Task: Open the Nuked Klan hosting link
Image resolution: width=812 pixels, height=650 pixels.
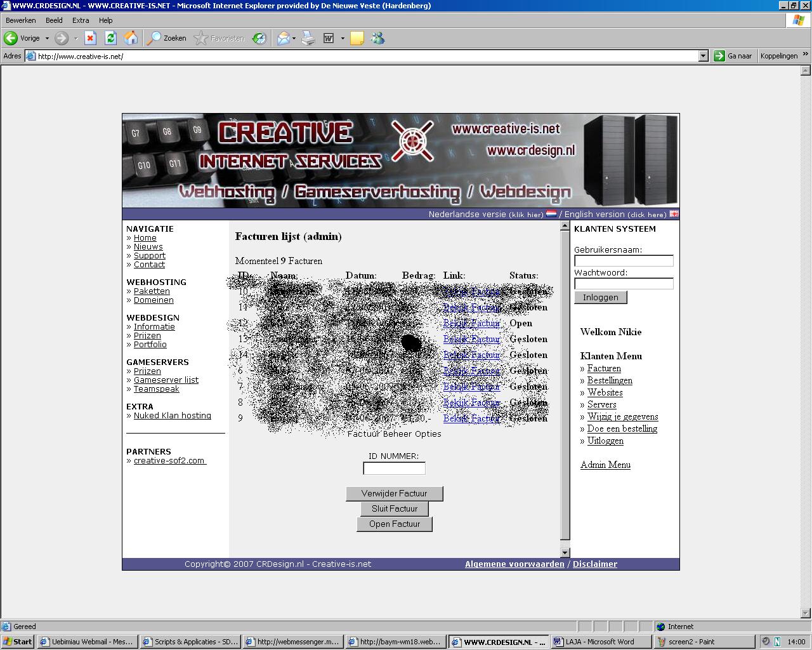Action: (x=173, y=416)
